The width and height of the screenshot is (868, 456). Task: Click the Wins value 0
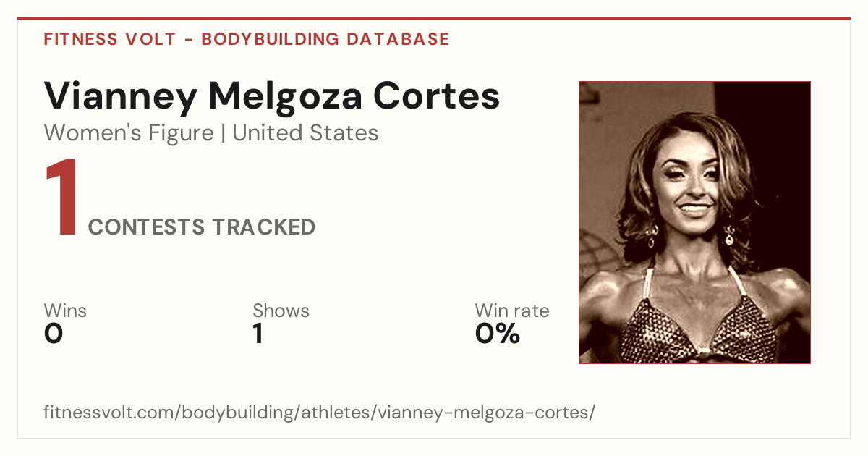[x=54, y=334]
